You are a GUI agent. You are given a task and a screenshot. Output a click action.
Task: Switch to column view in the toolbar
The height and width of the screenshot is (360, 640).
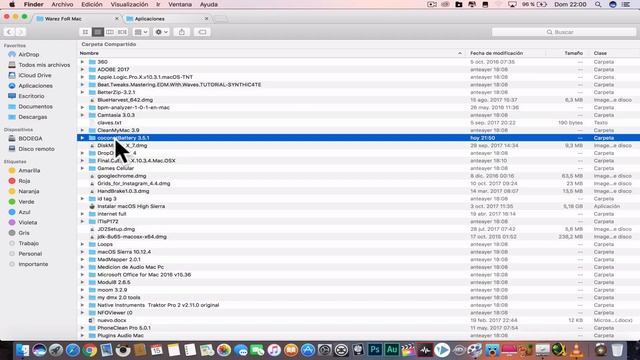(110, 32)
